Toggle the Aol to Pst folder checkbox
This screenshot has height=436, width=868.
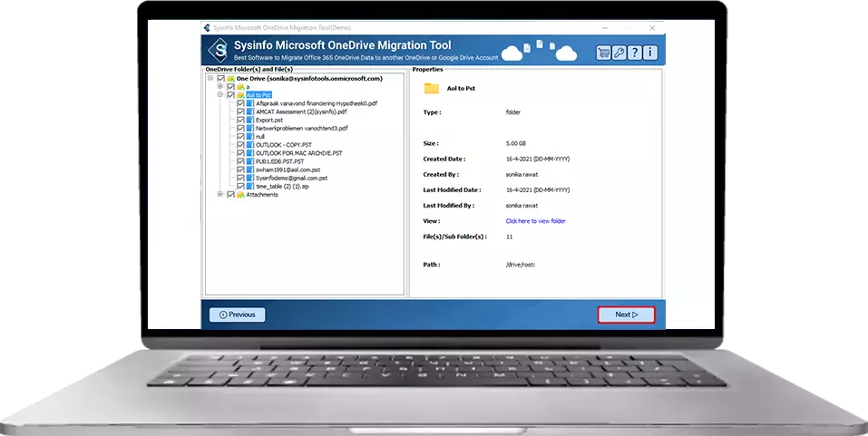(x=231, y=95)
